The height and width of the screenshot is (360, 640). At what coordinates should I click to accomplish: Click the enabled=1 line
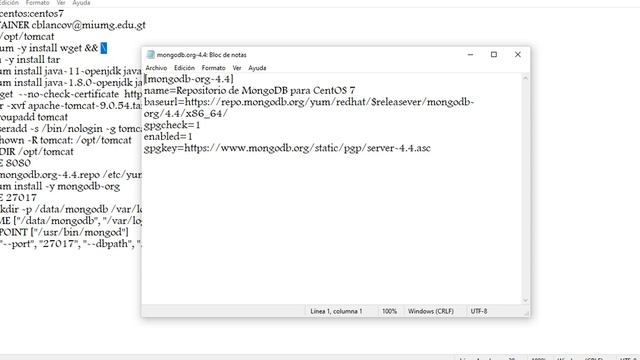(x=168, y=136)
